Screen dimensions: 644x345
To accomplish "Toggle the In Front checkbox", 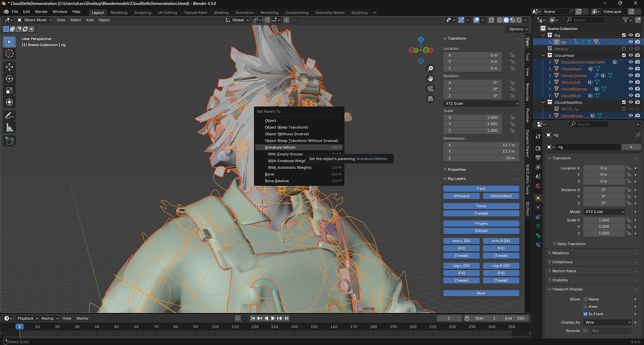I will pos(586,314).
